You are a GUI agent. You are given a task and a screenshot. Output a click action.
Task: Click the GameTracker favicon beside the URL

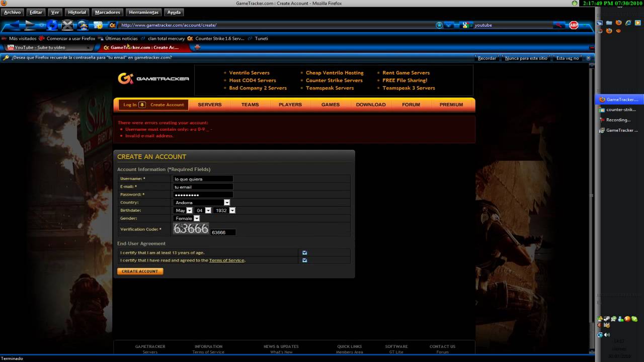[113, 25]
